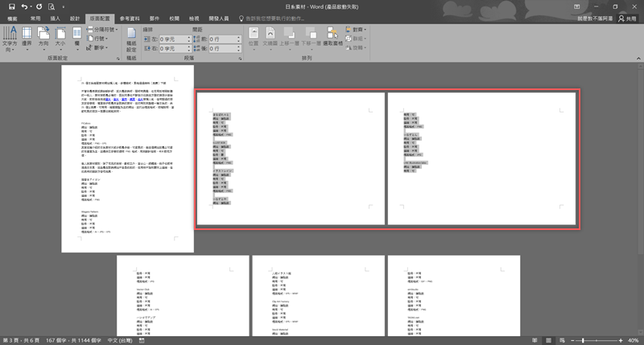Switch to the 常用 Home tab

(x=35, y=18)
